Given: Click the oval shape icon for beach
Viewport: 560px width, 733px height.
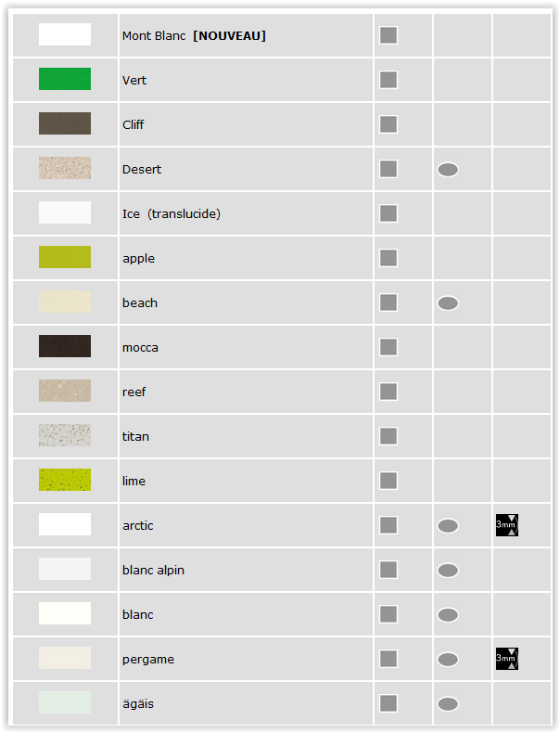Looking at the screenshot, I should point(448,302).
